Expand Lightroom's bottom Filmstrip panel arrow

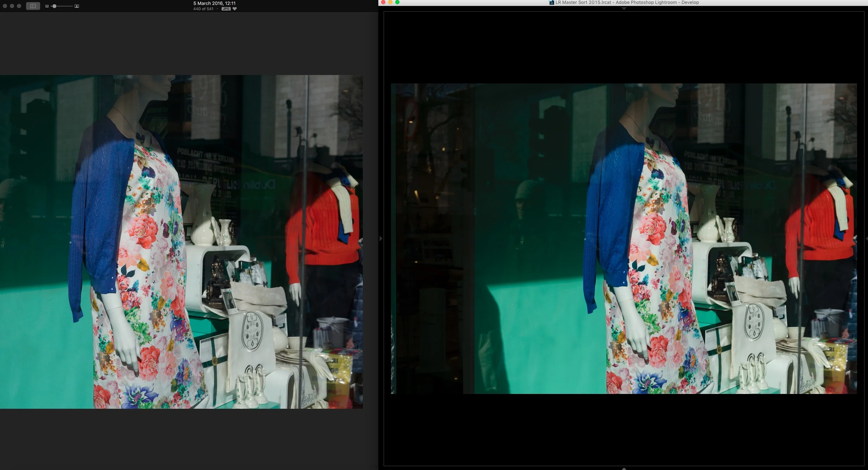click(x=624, y=468)
